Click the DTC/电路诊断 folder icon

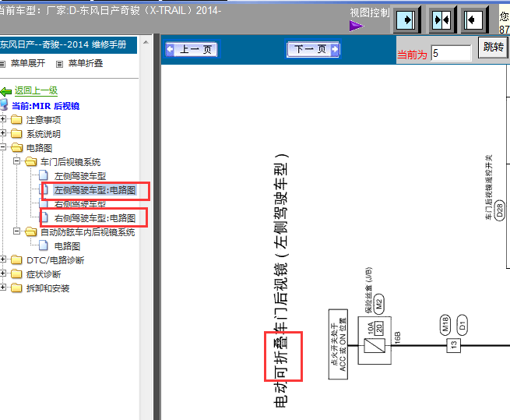point(16,259)
